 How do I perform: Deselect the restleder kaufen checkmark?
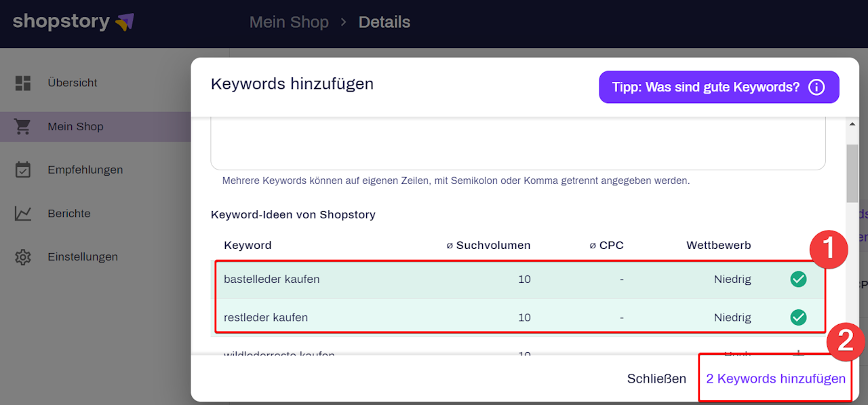[798, 317]
